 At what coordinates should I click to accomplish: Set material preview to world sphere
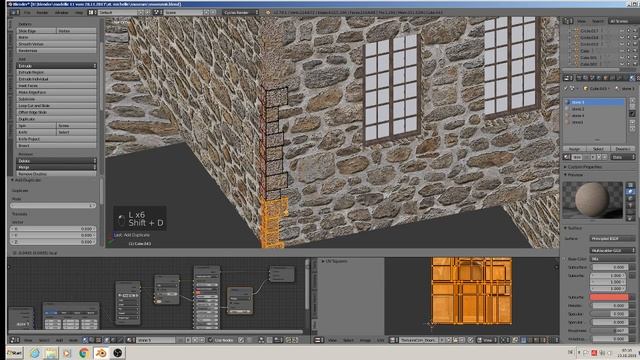(x=630, y=219)
